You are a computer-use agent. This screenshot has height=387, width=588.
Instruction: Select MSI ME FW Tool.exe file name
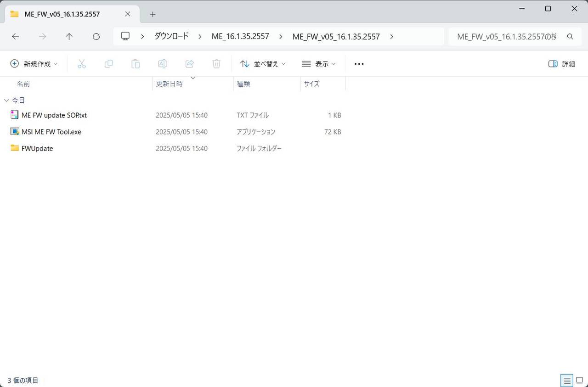pyautogui.click(x=51, y=132)
